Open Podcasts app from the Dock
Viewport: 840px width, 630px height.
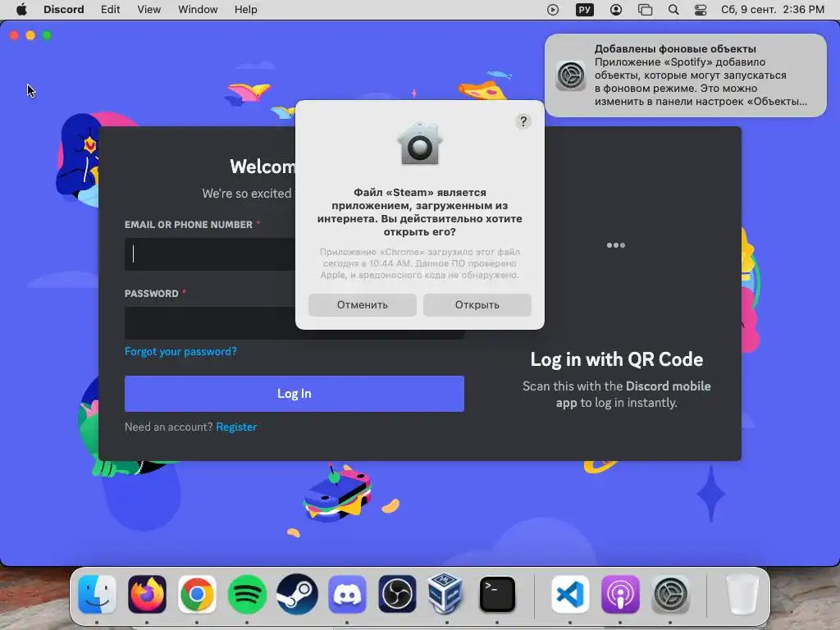620,595
